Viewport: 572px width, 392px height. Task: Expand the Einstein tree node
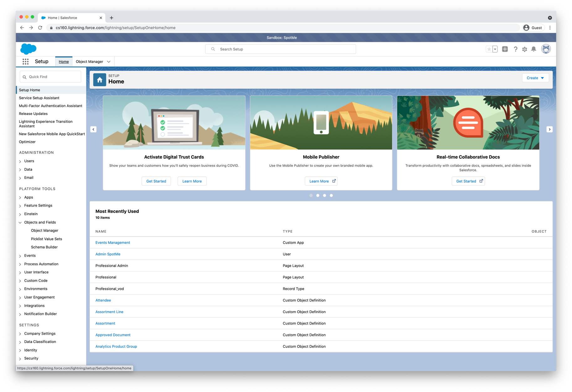(x=20, y=214)
